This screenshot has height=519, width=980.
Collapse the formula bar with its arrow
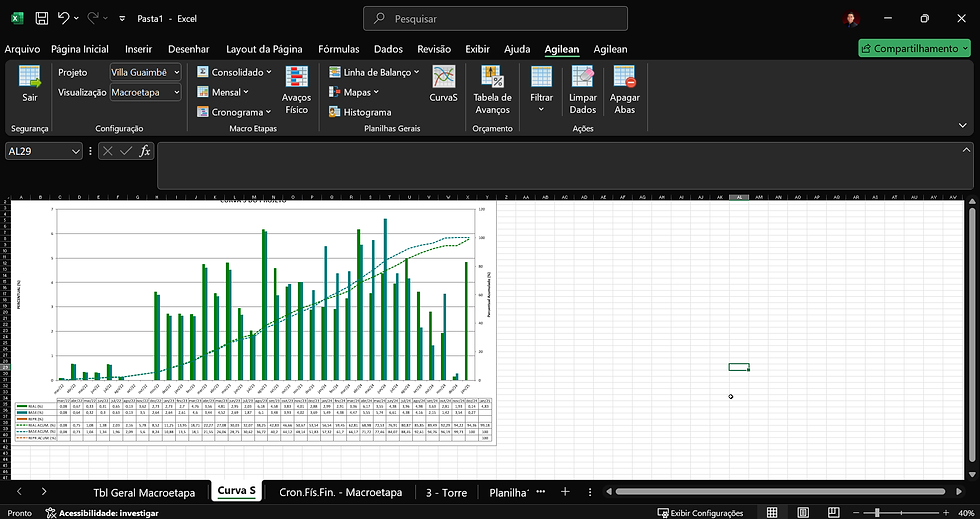click(x=966, y=150)
